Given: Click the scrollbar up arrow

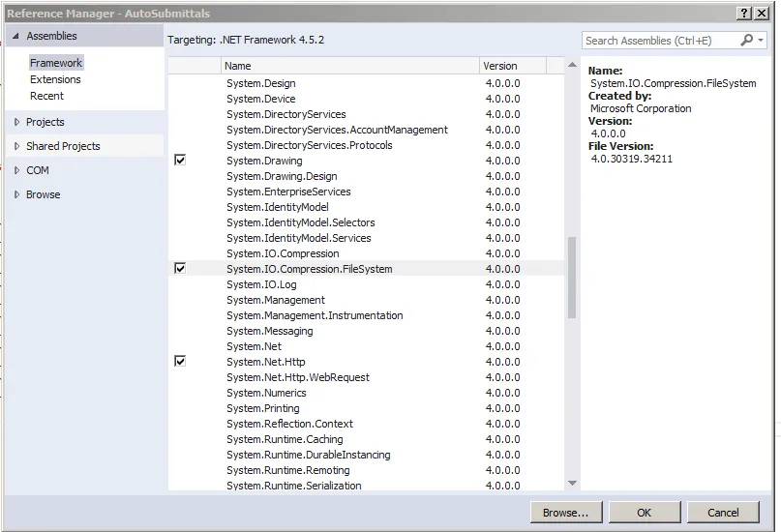Looking at the screenshot, I should 572,65.
